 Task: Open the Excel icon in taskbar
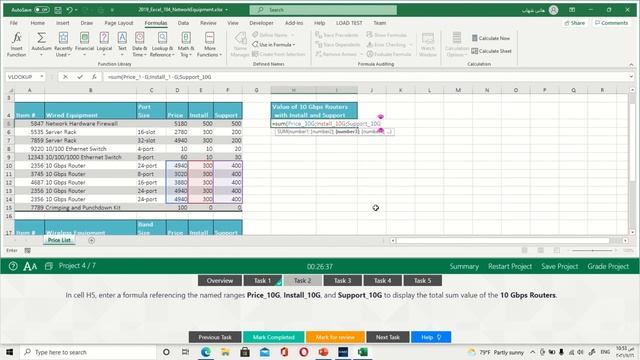pos(362,352)
